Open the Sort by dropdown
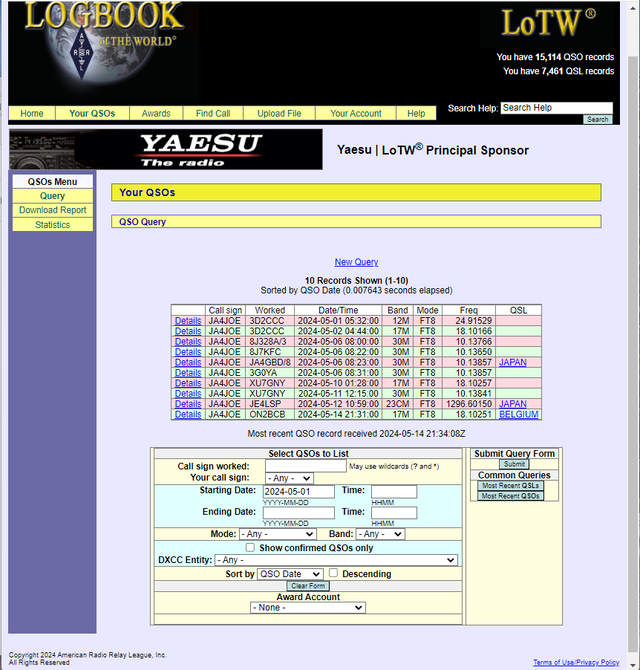This screenshot has width=640, height=670. coord(290,574)
